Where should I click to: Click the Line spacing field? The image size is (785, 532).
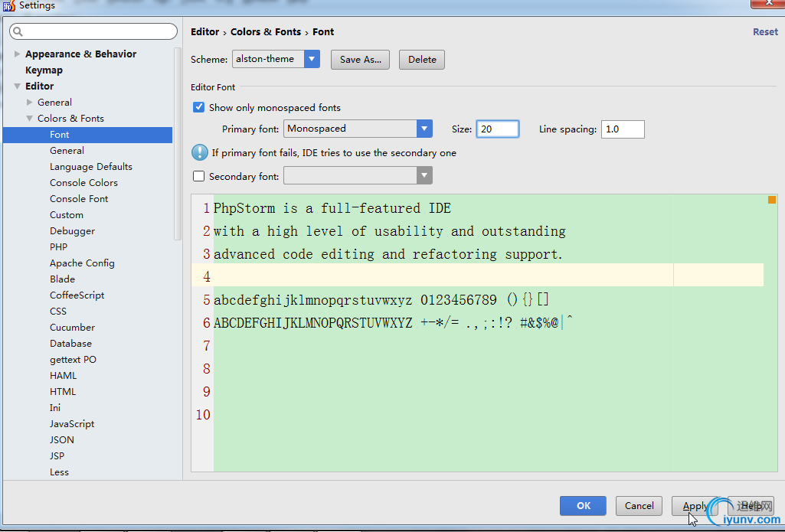click(623, 129)
